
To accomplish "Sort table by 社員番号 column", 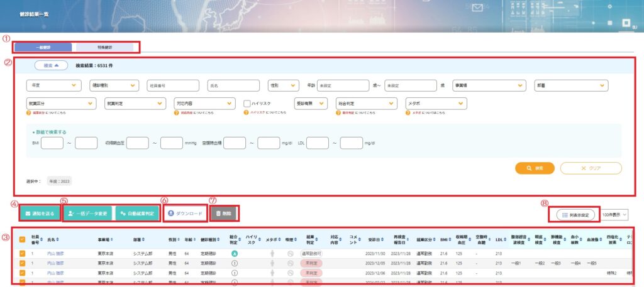I will [x=36, y=239].
